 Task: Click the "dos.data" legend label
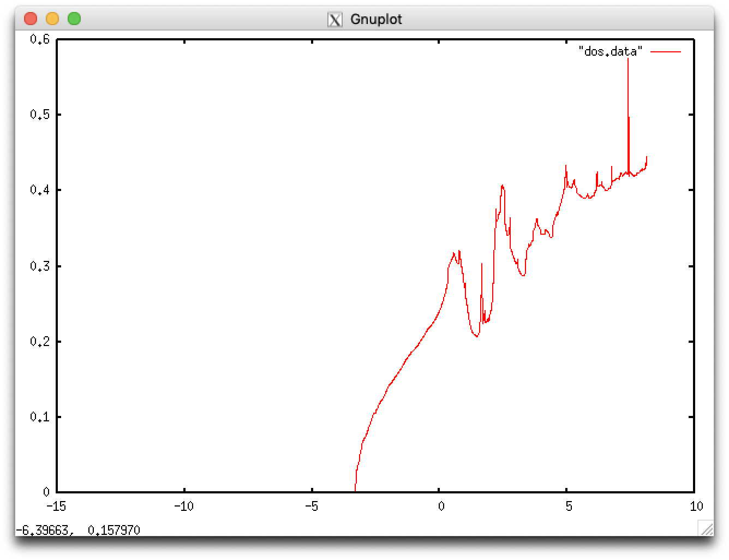(610, 52)
